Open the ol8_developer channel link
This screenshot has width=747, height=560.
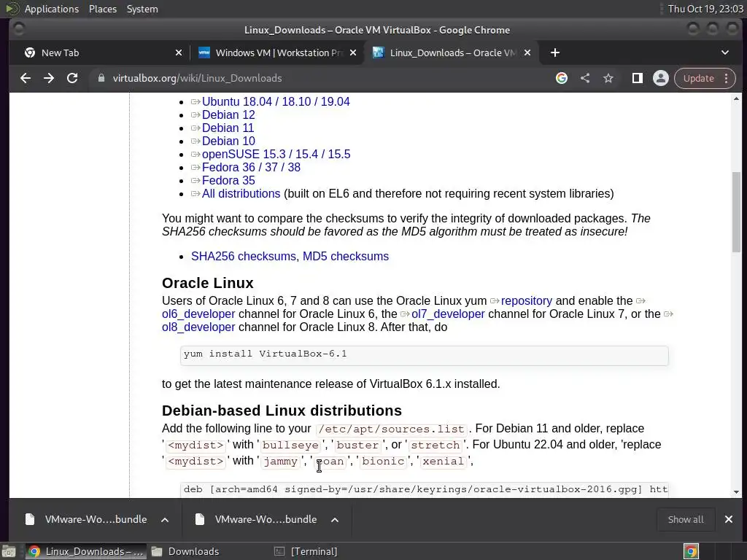coord(198,327)
